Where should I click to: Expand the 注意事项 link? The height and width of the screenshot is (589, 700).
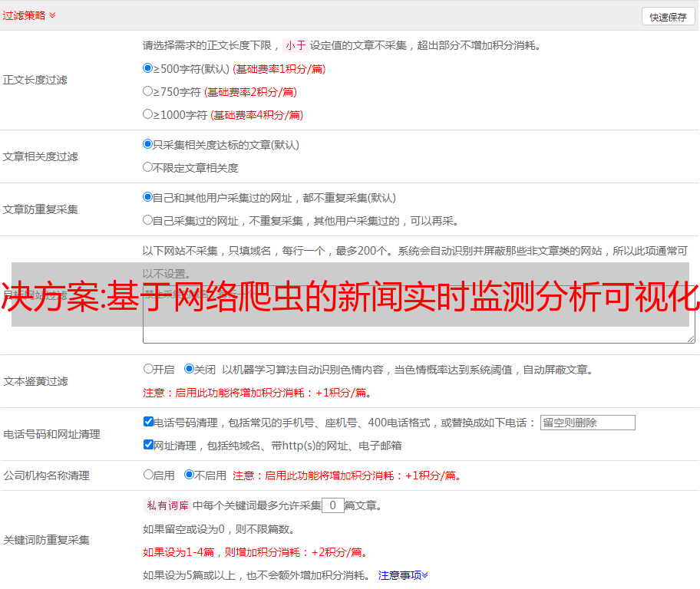pyautogui.click(x=402, y=574)
